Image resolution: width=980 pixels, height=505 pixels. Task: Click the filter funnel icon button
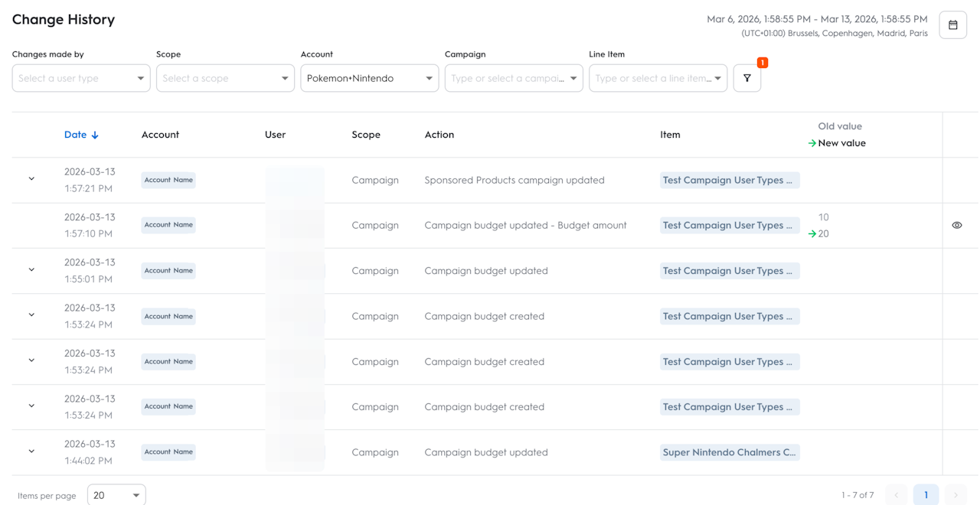(746, 78)
